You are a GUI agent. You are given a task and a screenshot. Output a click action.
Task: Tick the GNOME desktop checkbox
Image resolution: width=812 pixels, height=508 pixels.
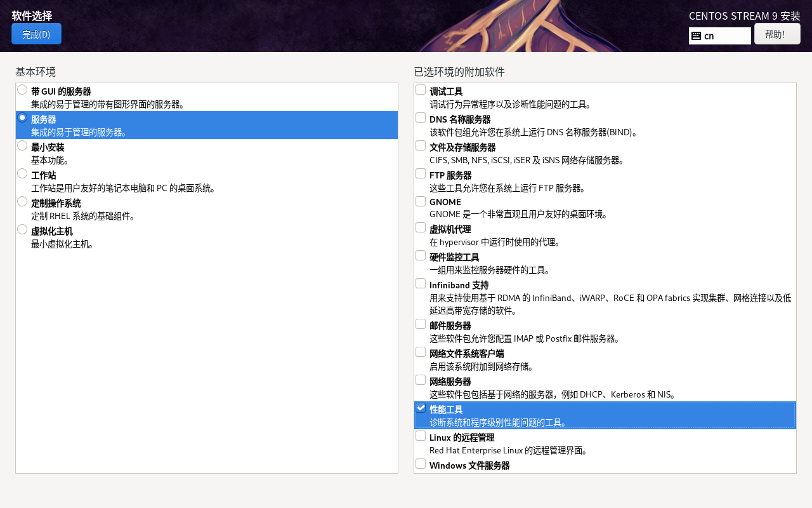pyautogui.click(x=421, y=201)
